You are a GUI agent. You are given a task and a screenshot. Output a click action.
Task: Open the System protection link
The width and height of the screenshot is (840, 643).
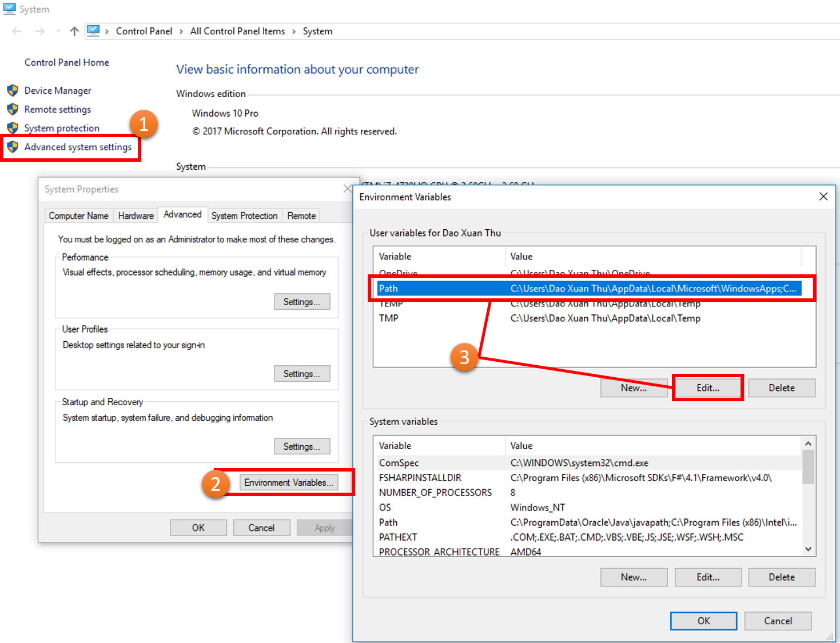[x=62, y=128]
